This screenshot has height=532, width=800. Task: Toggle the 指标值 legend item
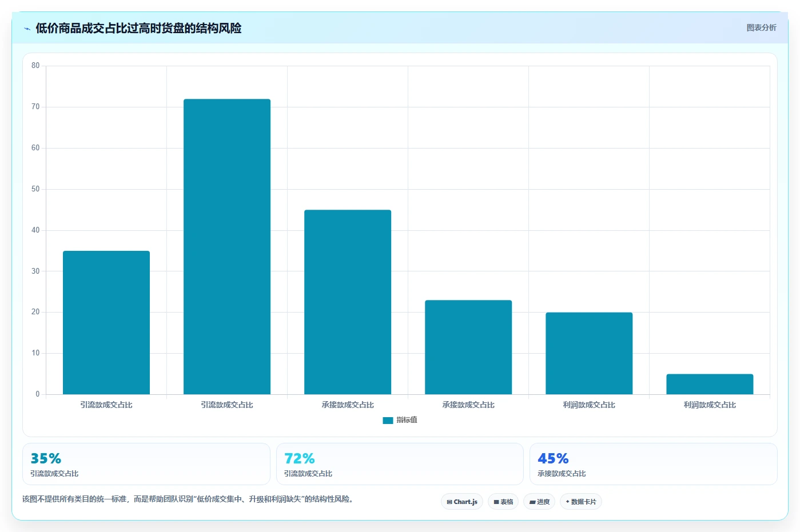tap(400, 420)
